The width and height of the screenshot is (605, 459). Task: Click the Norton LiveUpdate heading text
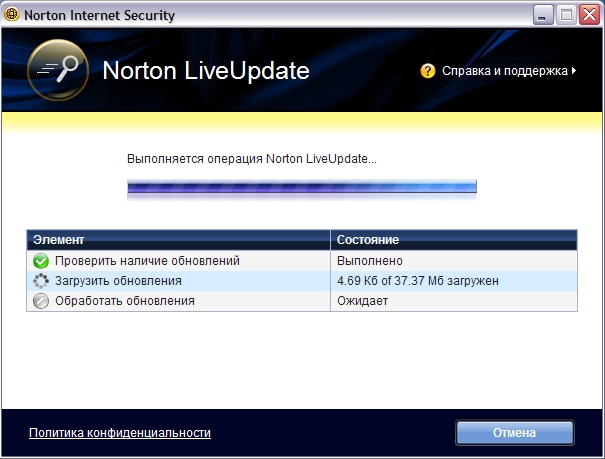(x=206, y=71)
